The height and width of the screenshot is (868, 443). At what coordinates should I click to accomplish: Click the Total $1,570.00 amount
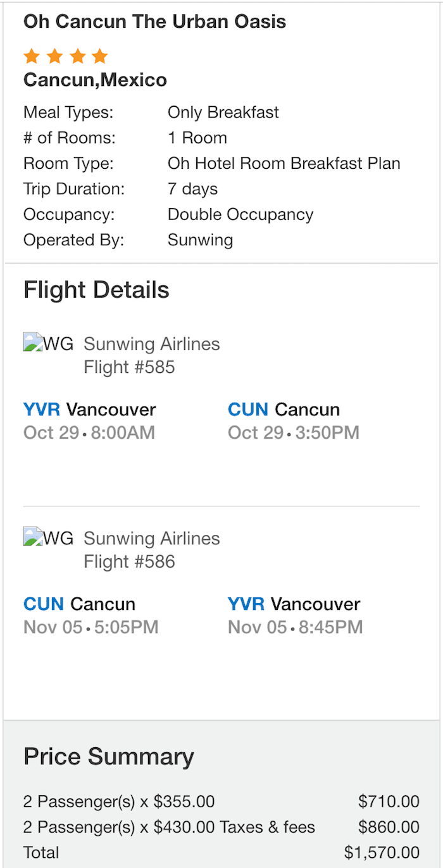[x=382, y=852]
